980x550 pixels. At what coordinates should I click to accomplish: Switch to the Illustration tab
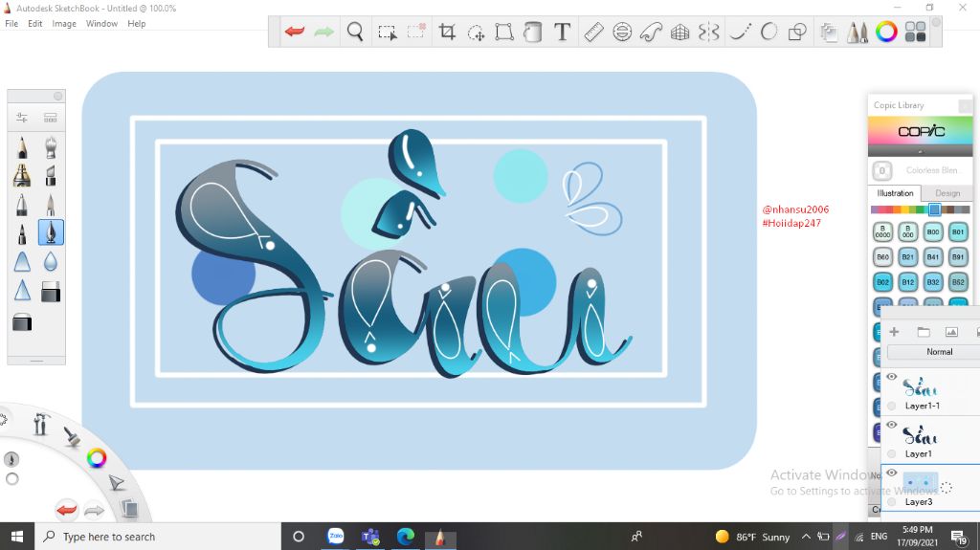895,193
